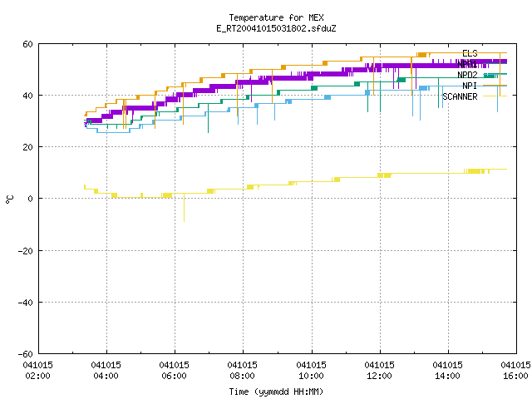Click the x-axis label '041015 12:00'

[x=379, y=371]
